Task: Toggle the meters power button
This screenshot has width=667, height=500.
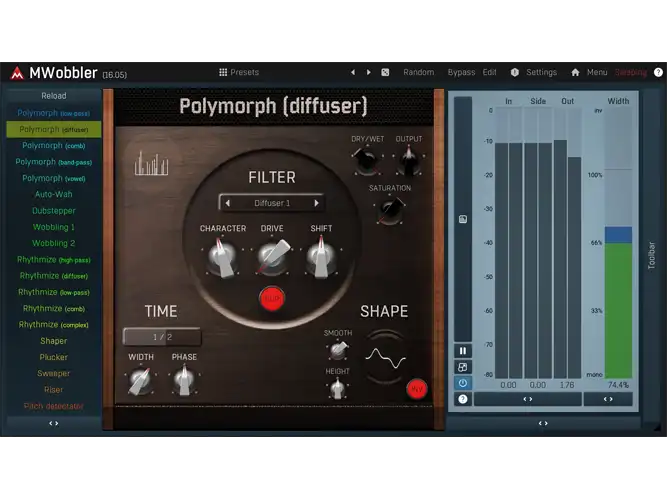Action: click(x=463, y=383)
